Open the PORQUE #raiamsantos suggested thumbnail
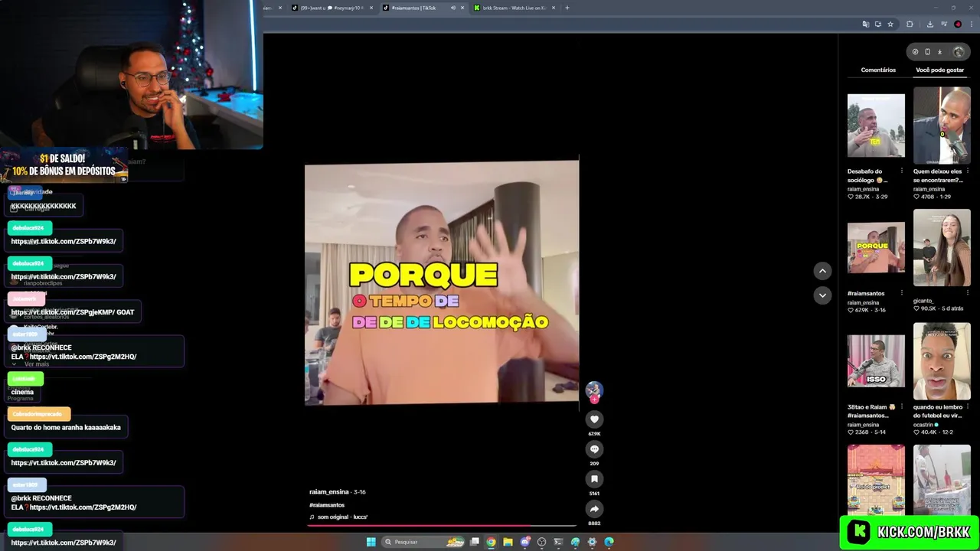Screen dimensions: 980x551 tap(876, 248)
